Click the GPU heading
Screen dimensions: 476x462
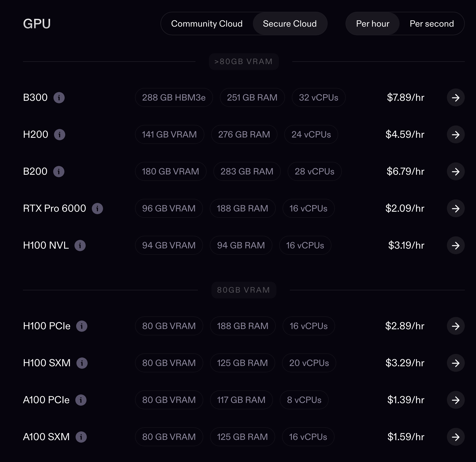(x=37, y=24)
